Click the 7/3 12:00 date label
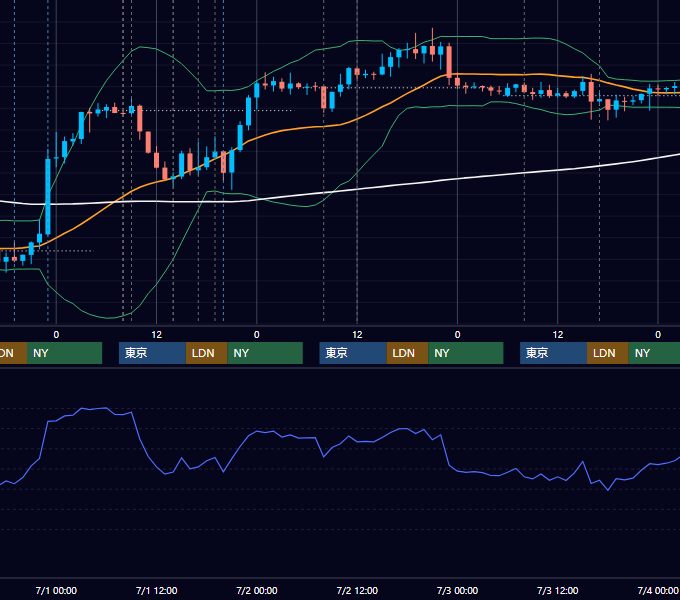The width and height of the screenshot is (680, 600). 557,590
